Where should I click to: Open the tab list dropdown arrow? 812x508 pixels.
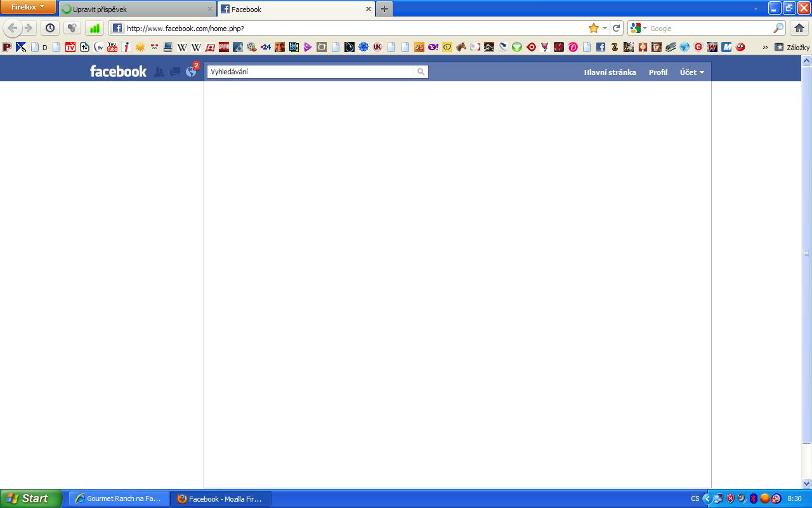point(756,9)
